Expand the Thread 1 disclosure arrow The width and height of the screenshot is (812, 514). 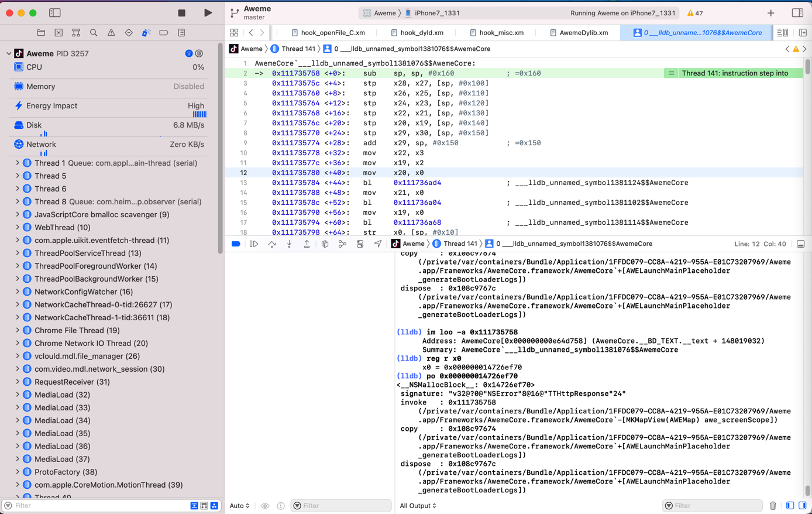tap(18, 163)
